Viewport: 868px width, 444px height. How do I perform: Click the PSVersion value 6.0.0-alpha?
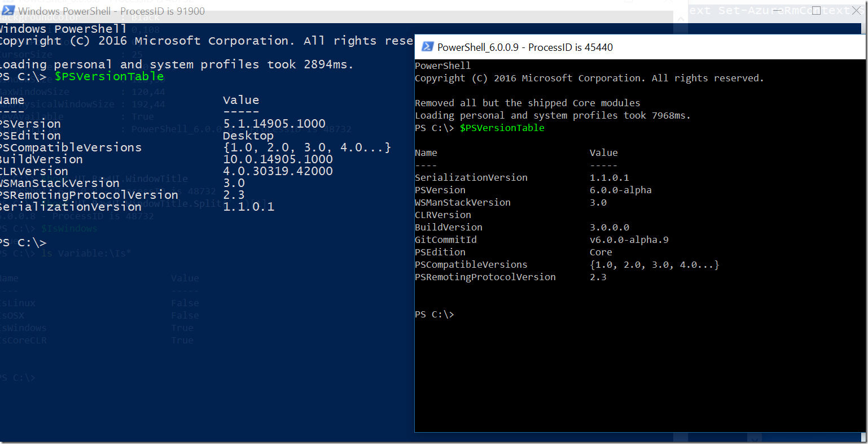point(620,190)
